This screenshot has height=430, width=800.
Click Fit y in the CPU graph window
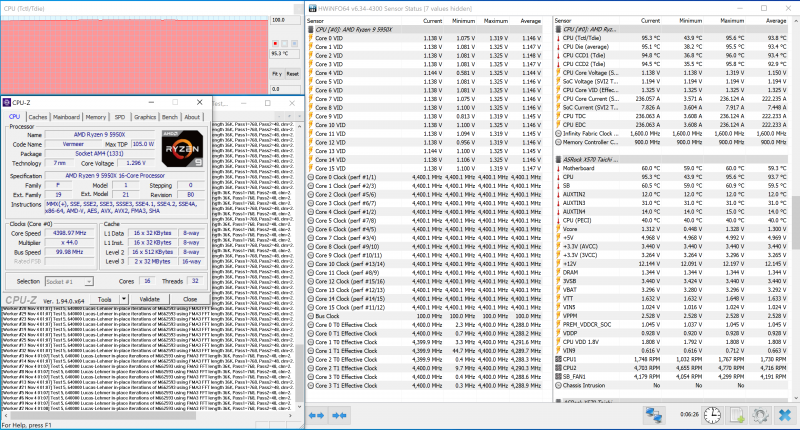click(x=277, y=73)
